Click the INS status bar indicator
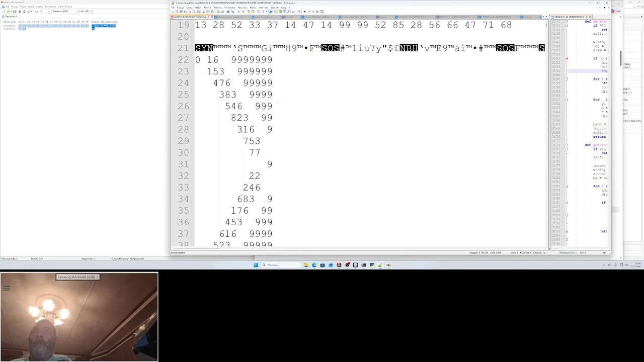The width and height of the screenshot is (644, 362). click(604, 253)
